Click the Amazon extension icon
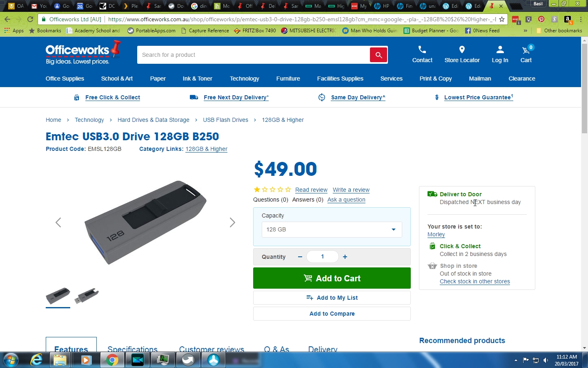Screen dimensions: 588x368 (568, 19)
